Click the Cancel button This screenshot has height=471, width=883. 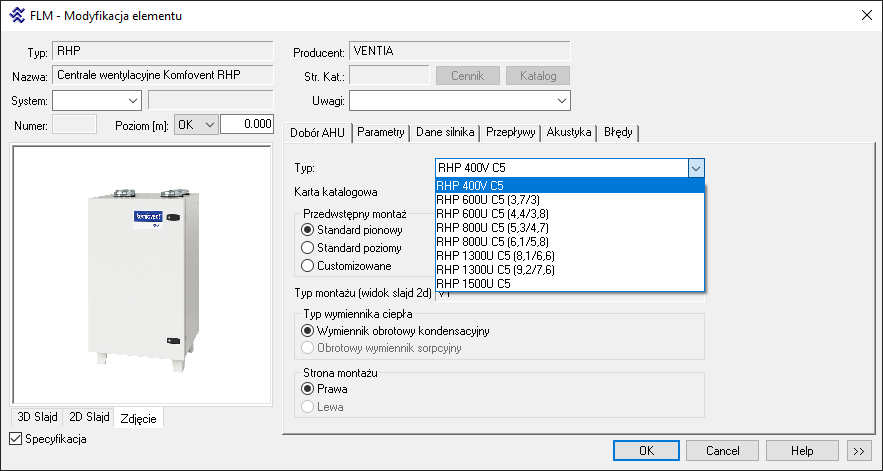[x=722, y=451]
